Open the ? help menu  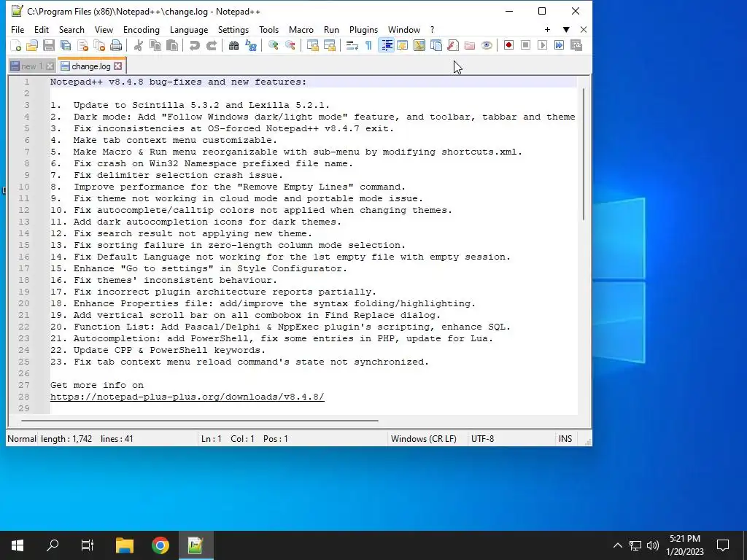[x=432, y=29]
